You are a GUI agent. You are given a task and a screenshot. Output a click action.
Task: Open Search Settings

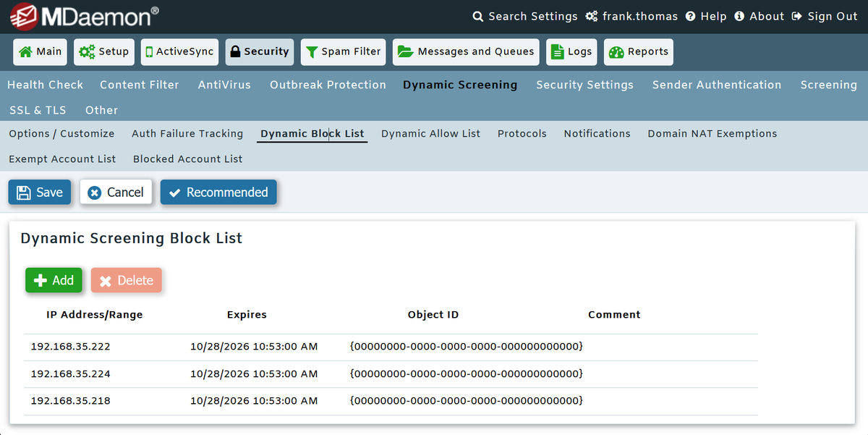[x=525, y=16]
